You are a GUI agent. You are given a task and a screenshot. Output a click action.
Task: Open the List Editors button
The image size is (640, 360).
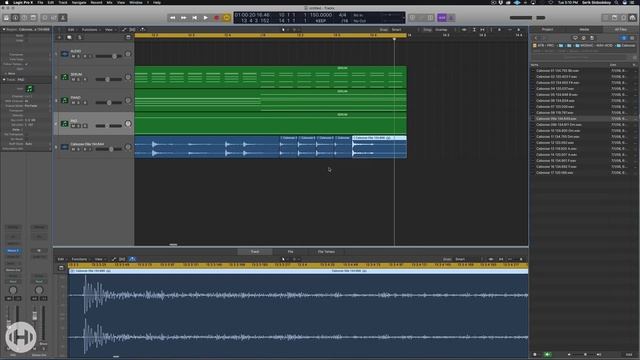[606, 18]
